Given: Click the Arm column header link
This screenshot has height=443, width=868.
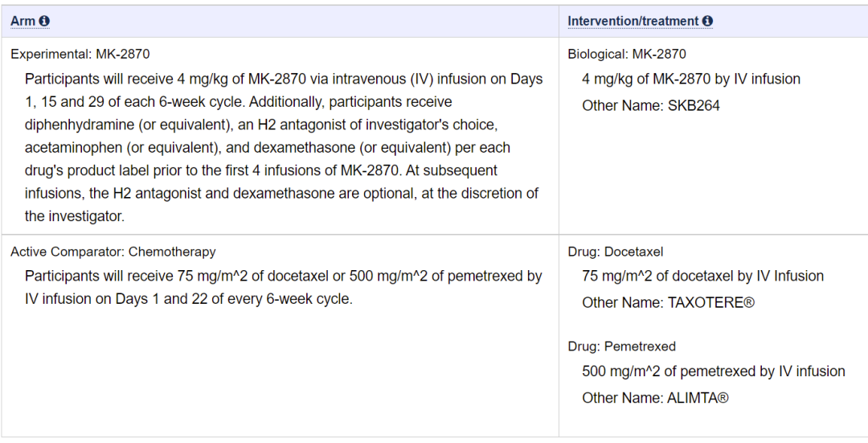Looking at the screenshot, I should [x=23, y=21].
